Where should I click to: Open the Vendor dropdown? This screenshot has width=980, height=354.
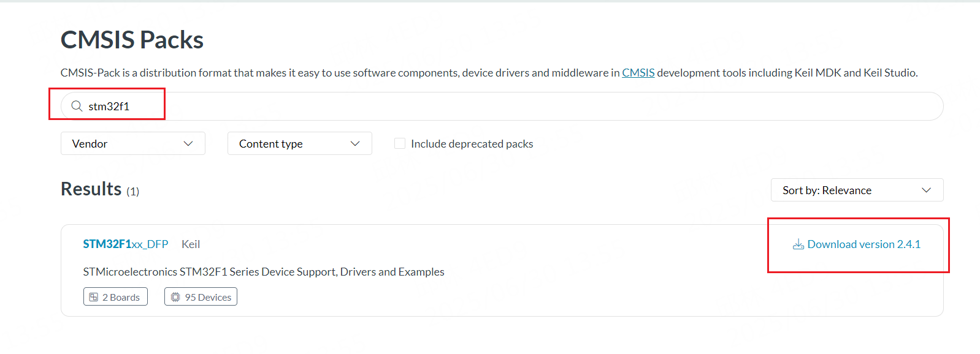click(x=132, y=143)
